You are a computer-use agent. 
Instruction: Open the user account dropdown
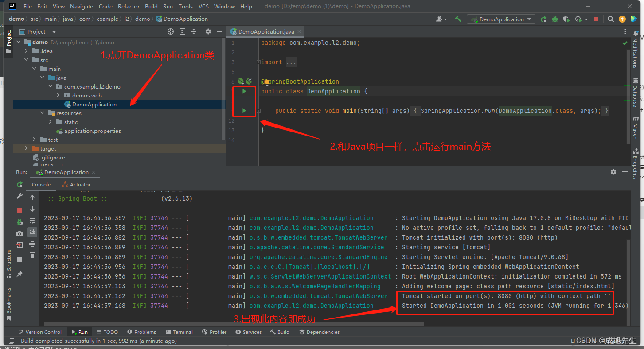tap(441, 19)
